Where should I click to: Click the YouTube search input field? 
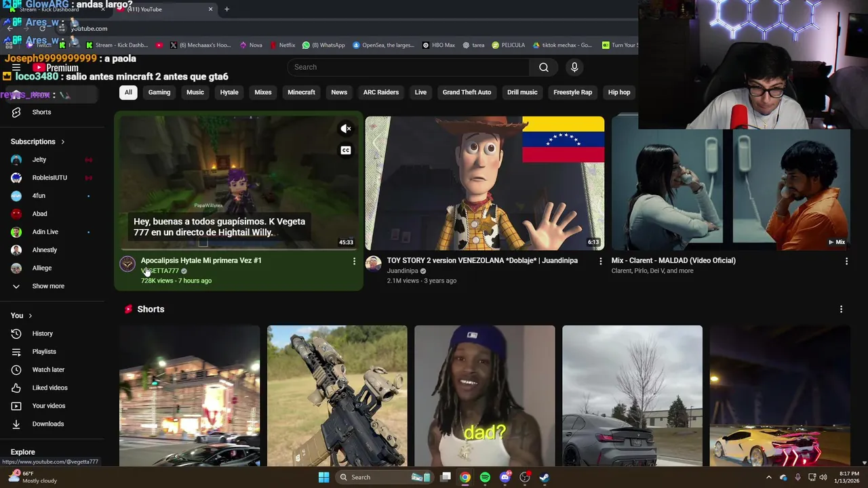pos(408,67)
